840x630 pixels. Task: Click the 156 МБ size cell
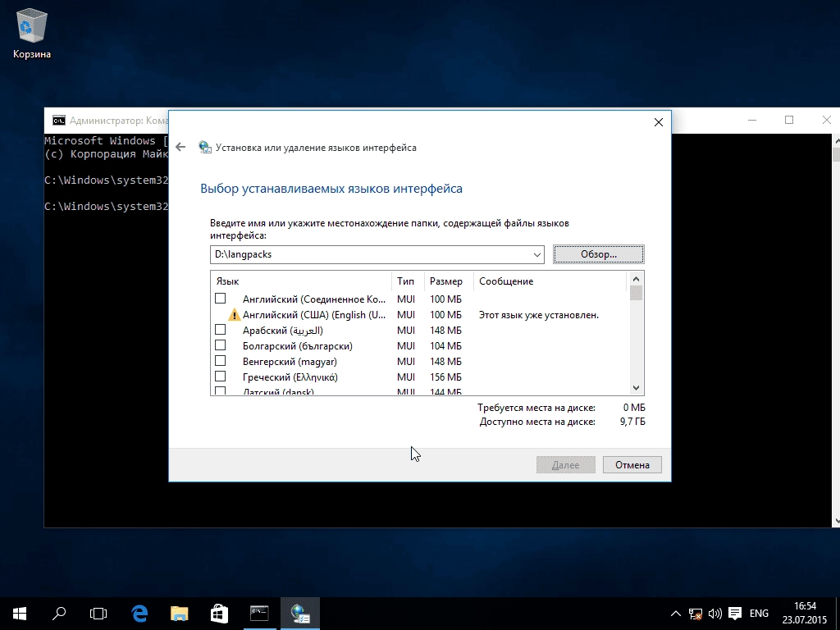tap(445, 377)
